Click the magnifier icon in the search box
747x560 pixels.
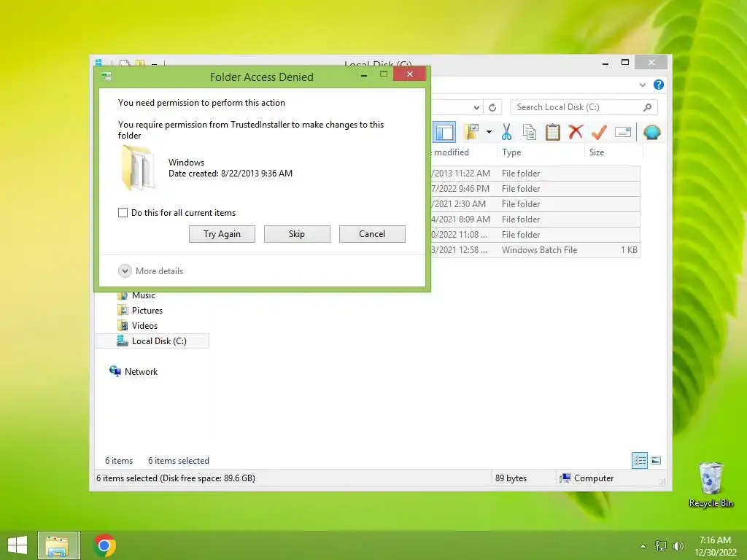647,107
